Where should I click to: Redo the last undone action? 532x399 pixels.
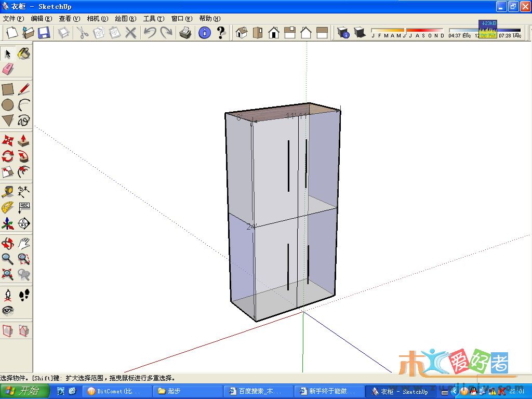pyautogui.click(x=166, y=33)
